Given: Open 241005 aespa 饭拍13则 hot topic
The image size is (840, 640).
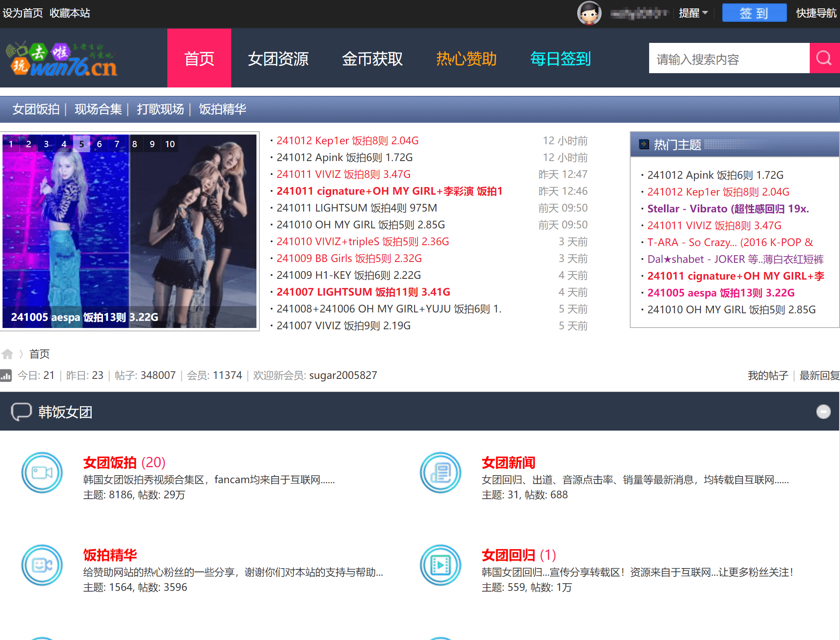Looking at the screenshot, I should [721, 293].
